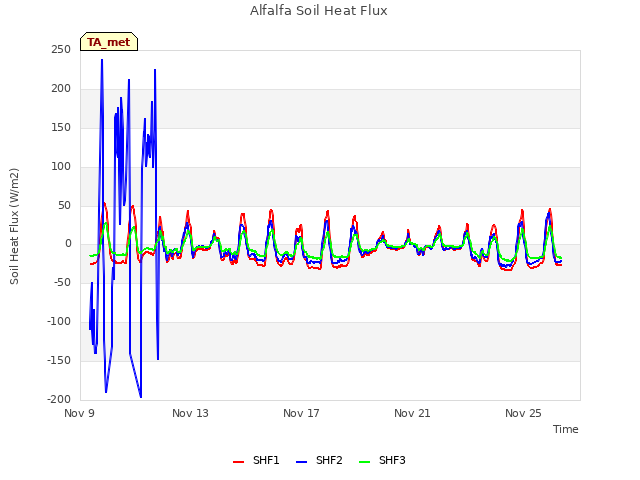Click the 0 y-axis tick label

(x=68, y=244)
